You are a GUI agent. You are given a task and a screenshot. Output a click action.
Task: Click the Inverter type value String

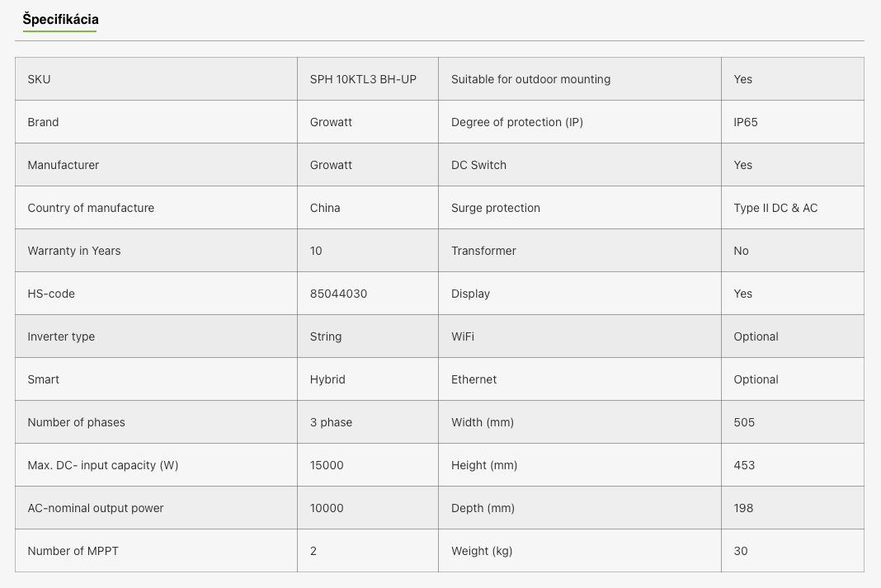[x=325, y=336]
